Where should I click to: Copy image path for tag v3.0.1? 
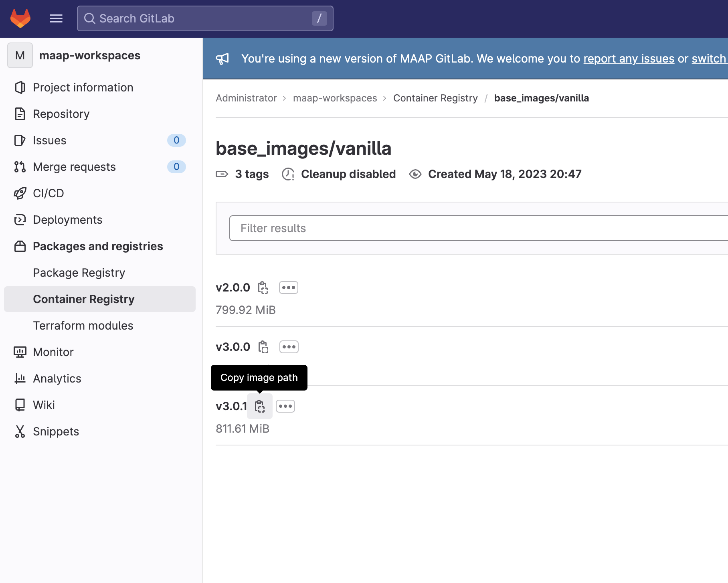point(260,406)
